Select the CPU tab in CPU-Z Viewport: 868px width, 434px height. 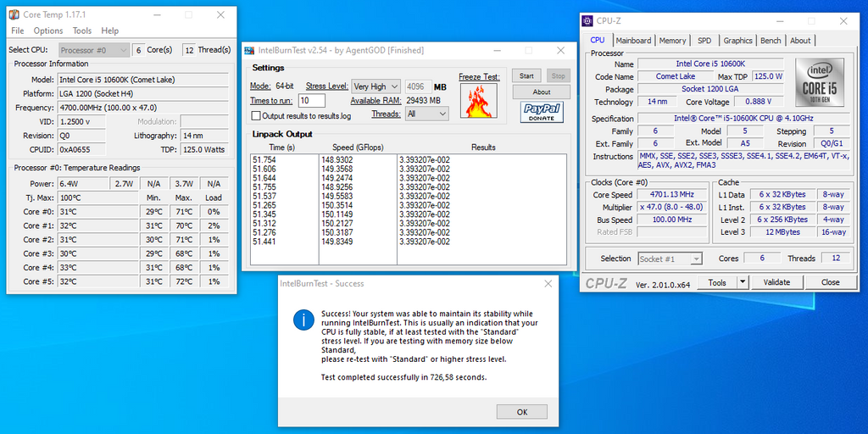pyautogui.click(x=598, y=40)
